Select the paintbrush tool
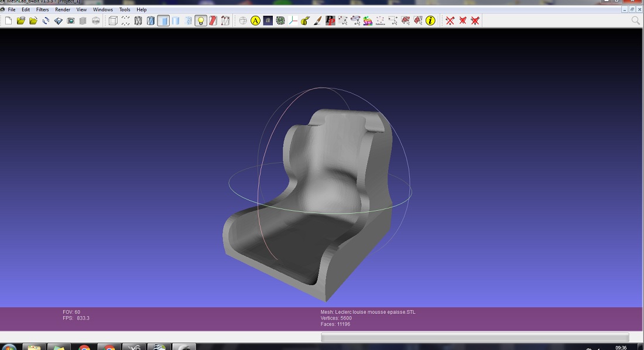This screenshot has width=644, height=350. tap(317, 20)
